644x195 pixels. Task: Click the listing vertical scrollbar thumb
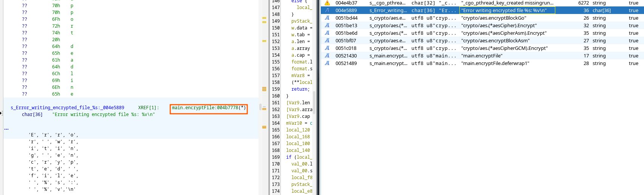(x=260, y=107)
